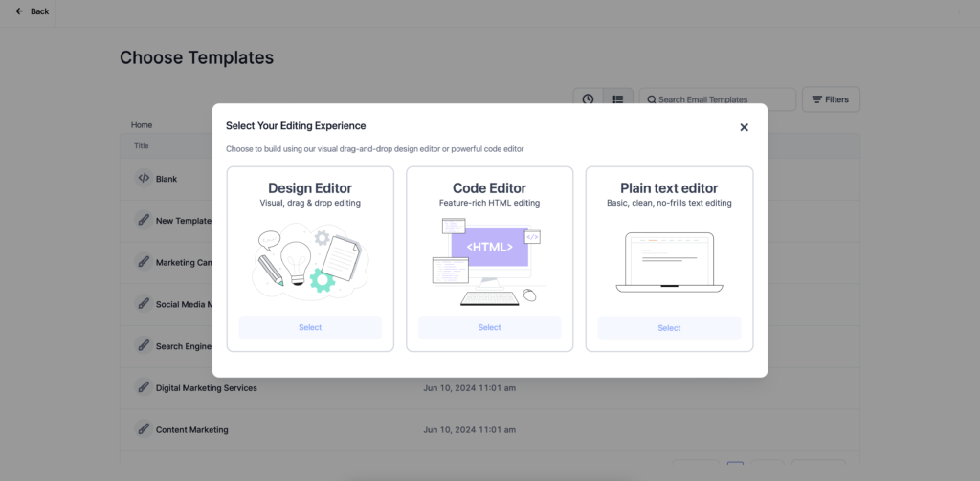Click Select under Code Editor
Viewport: 980px width, 481px height.
489,328
